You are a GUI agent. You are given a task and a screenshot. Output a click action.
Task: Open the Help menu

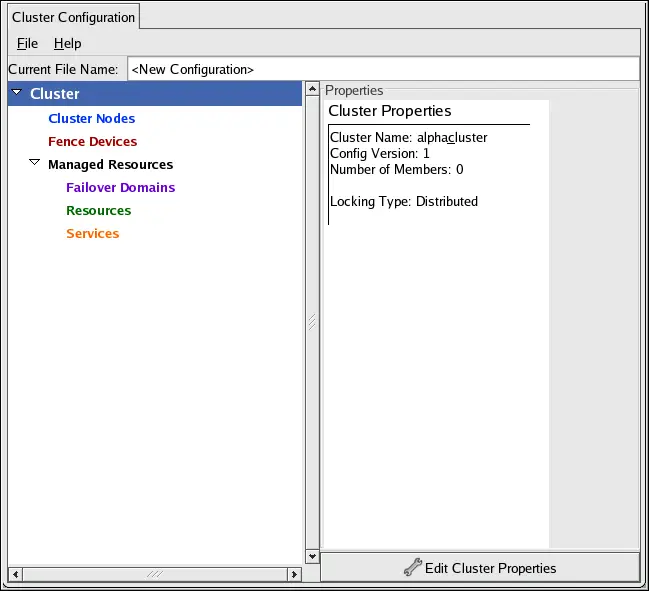[67, 43]
